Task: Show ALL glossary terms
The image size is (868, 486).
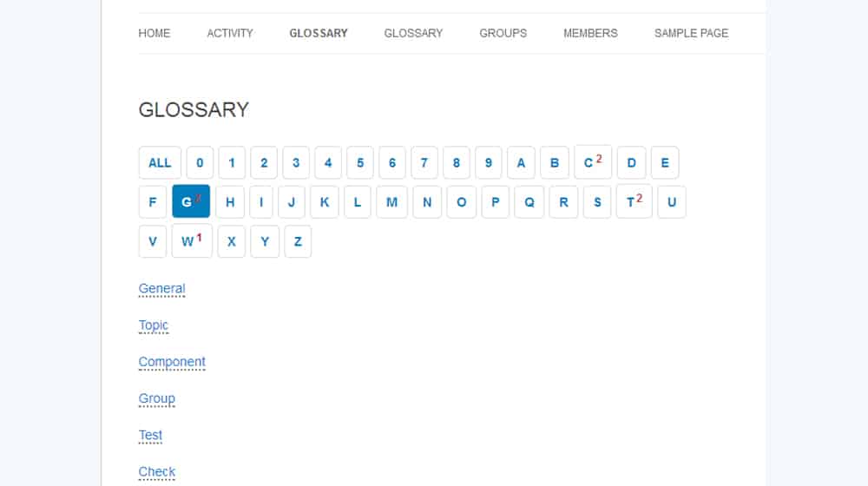Action: (x=160, y=163)
